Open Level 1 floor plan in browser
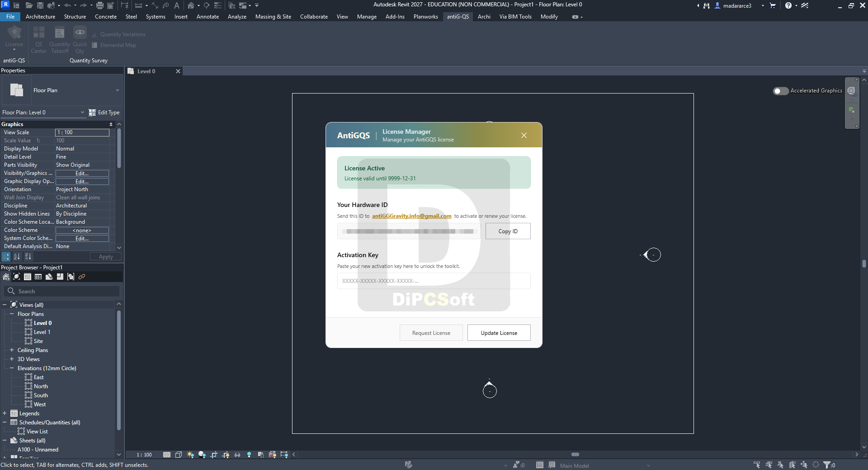868x470 pixels. click(42, 332)
